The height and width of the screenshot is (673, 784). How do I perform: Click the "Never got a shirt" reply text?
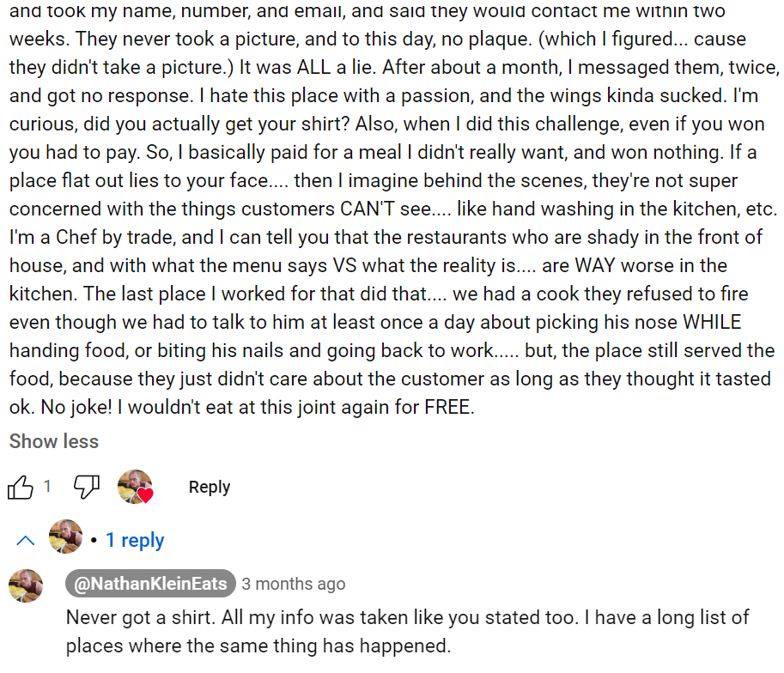coord(137,617)
